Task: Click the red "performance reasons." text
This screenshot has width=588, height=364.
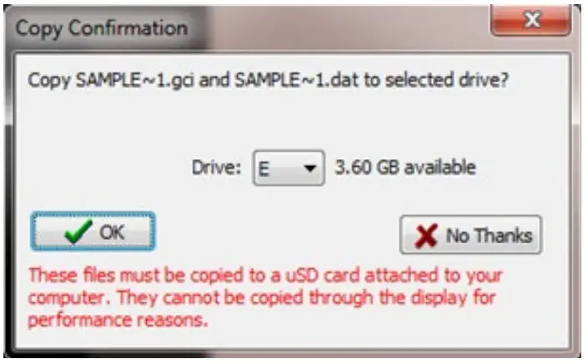Action: point(118,321)
